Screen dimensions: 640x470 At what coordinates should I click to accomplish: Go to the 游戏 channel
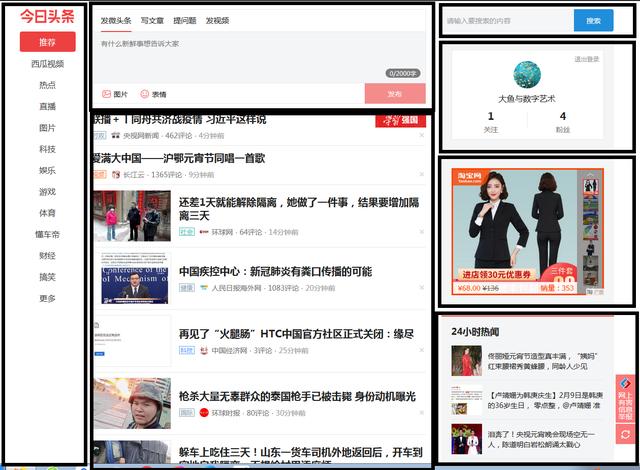coord(48,192)
